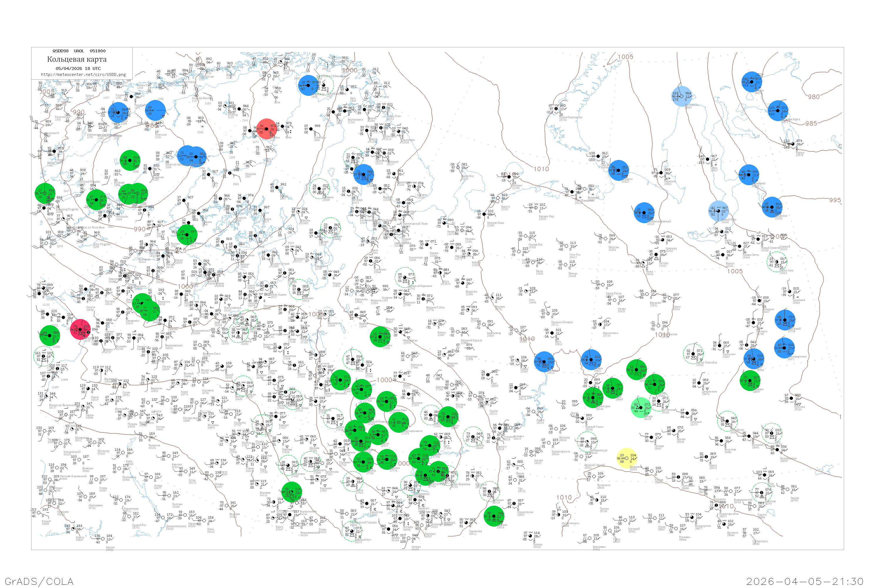Image resolution: width=882 pixels, height=588 pixels.
Task: Click the 980 isobar label
Action: (813, 97)
